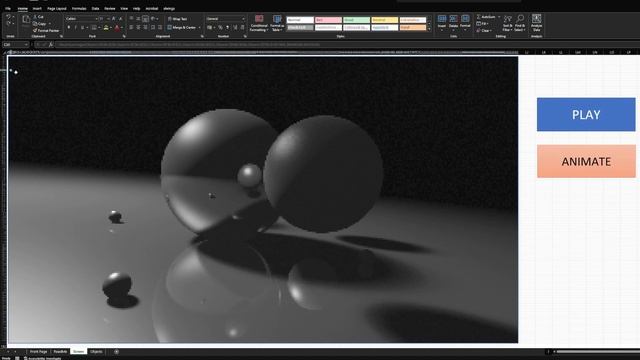Click the Insert Function fx icon

point(51,44)
